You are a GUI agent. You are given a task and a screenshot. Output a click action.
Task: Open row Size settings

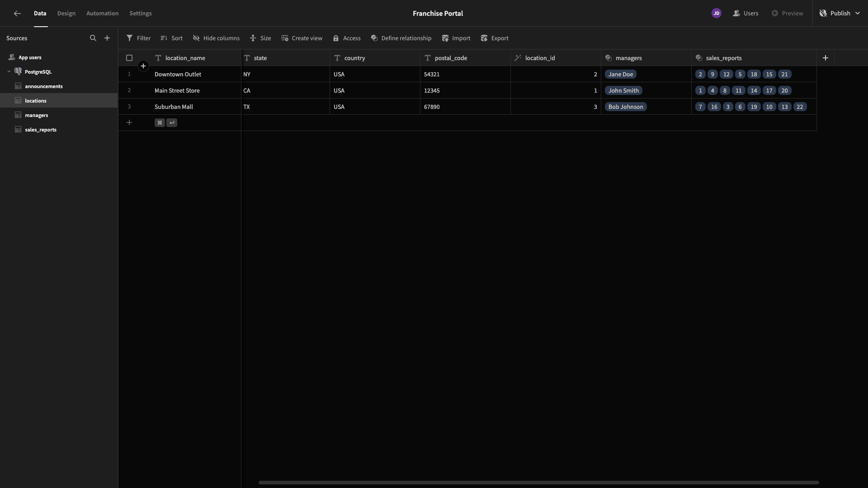click(x=260, y=38)
